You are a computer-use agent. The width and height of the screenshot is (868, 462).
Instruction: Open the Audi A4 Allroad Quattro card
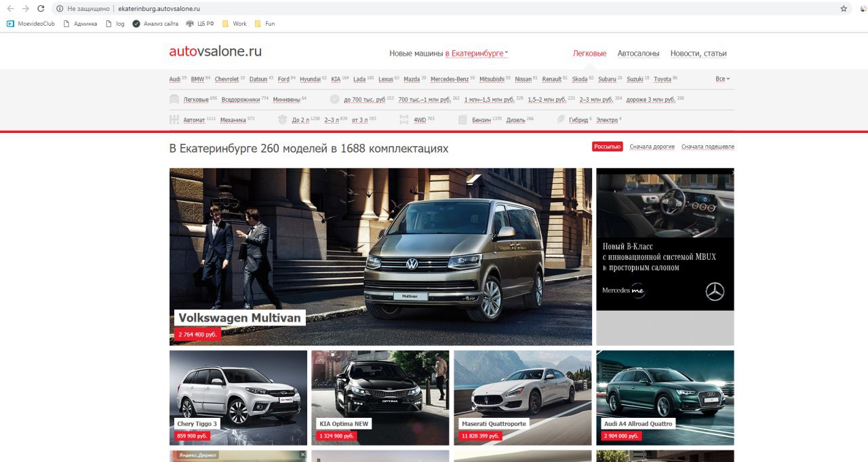(665, 398)
